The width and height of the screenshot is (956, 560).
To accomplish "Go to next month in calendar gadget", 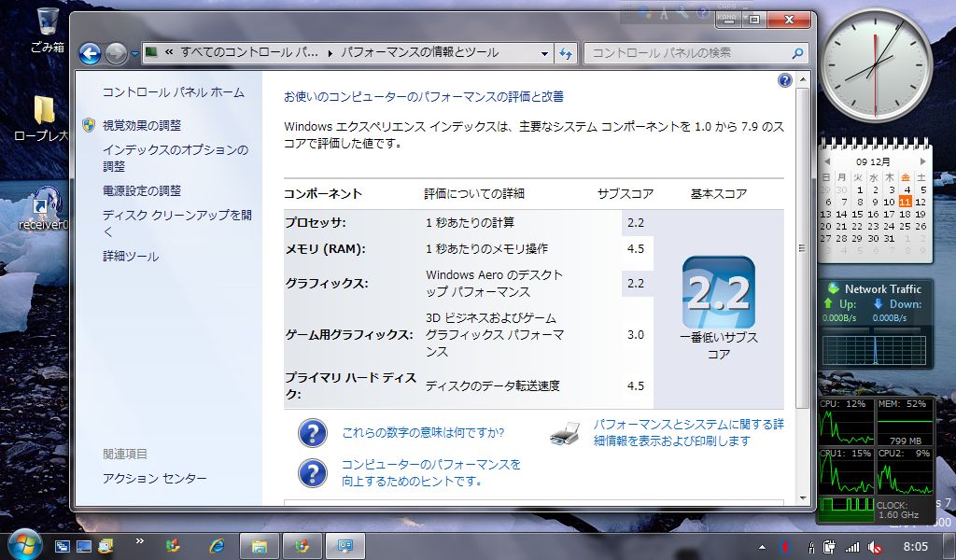I will pos(923,161).
